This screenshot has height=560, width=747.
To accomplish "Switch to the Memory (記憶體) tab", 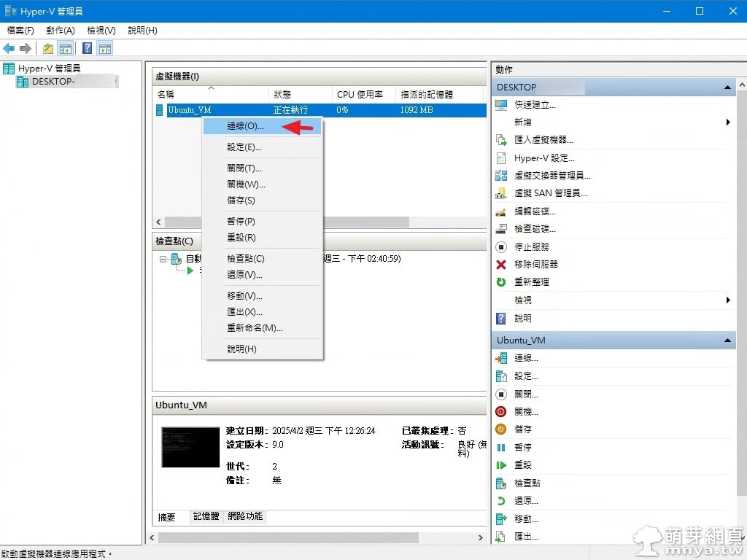I will click(206, 516).
